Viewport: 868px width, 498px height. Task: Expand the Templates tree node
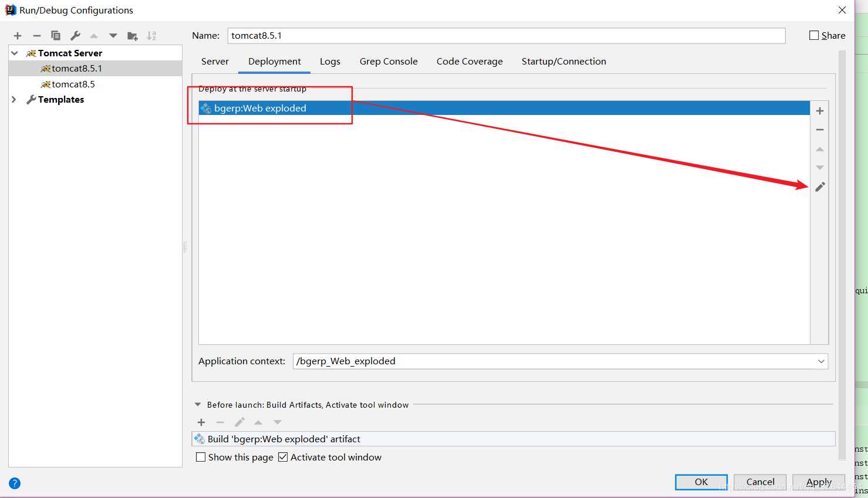tap(14, 99)
